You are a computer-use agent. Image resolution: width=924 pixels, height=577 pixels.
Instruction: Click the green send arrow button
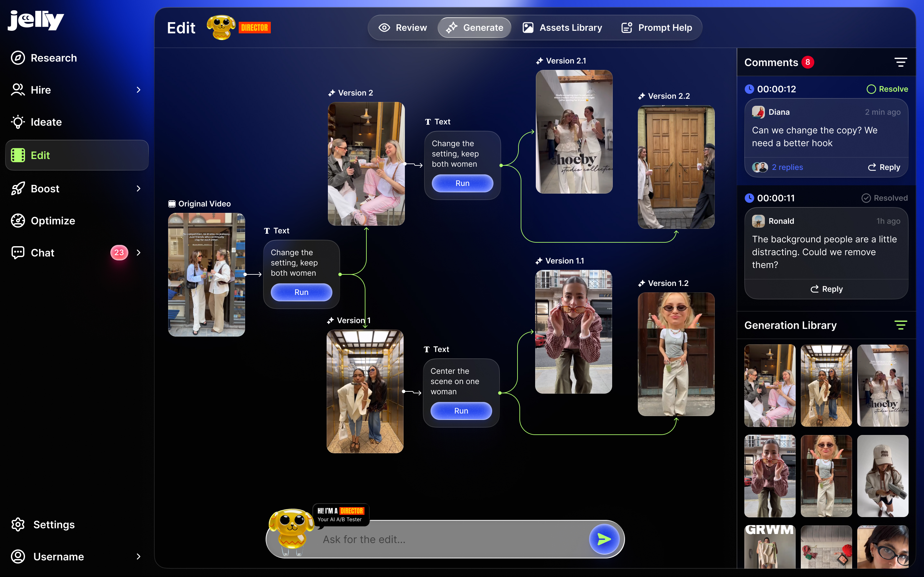(x=604, y=539)
